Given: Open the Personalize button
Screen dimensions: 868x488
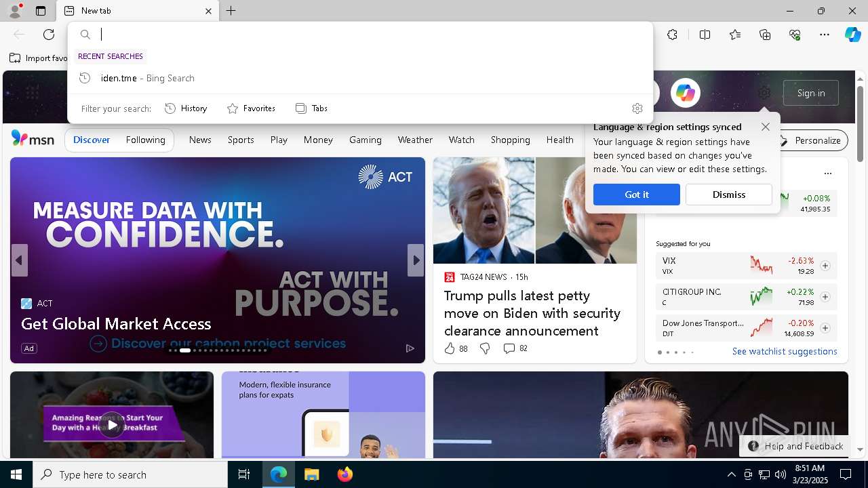Looking at the screenshot, I should (811, 140).
